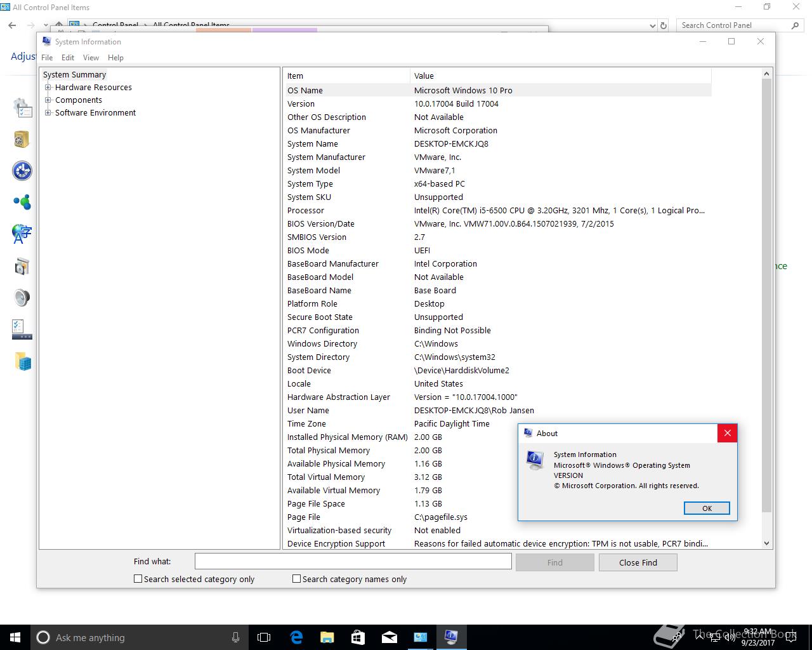Image resolution: width=812 pixels, height=650 pixels.
Task: Click into the Find what text field
Action: (x=353, y=561)
